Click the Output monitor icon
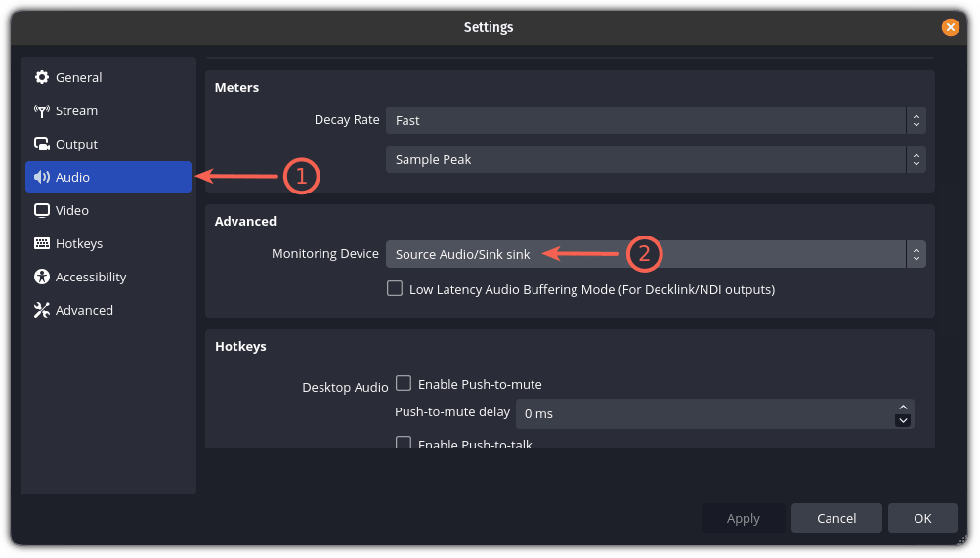Screen dimensions: 980x558 point(42,145)
